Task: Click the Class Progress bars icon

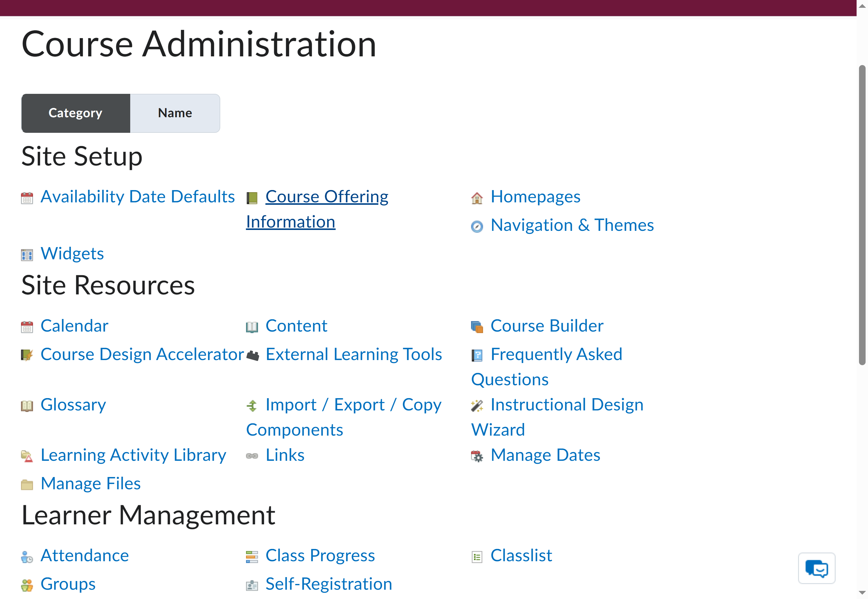Action: (252, 557)
